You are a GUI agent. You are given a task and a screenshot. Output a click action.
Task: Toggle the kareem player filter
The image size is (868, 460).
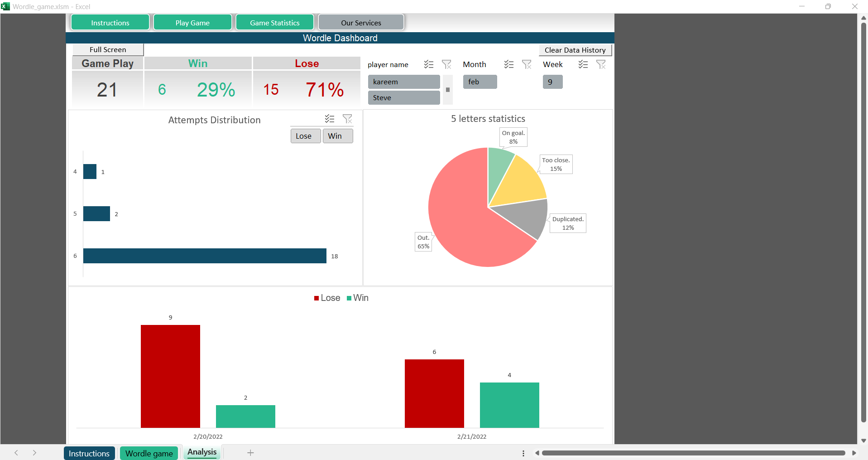(403, 82)
